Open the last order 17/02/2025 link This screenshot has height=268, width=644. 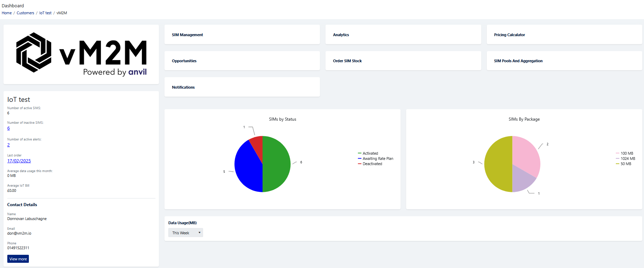[x=19, y=161]
